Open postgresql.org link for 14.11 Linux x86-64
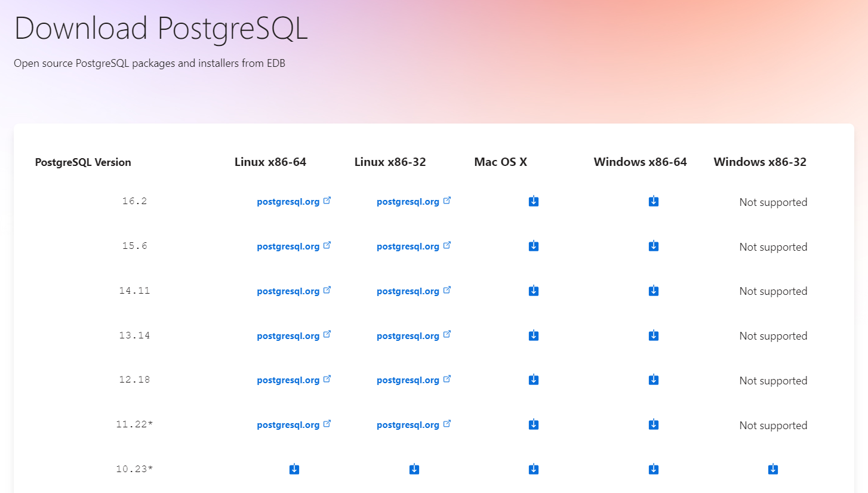Image resolution: width=868 pixels, height=493 pixels. (294, 291)
